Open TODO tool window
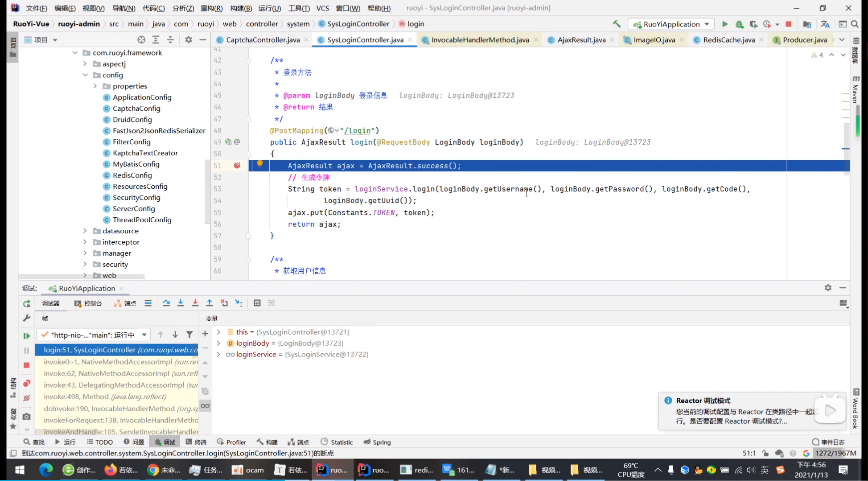 tap(99, 442)
